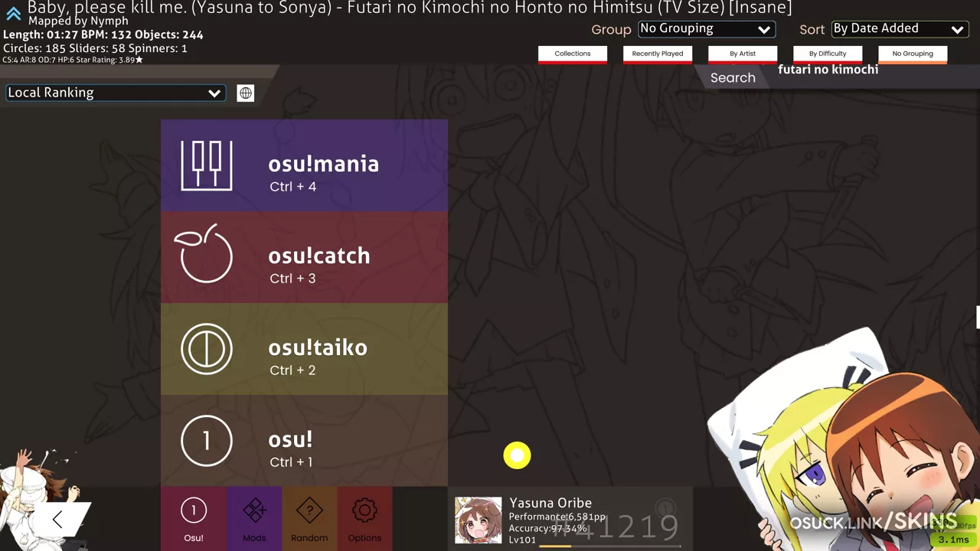Open the Yasuna Oribe user panel name
Screen dimensions: 980x551
550,503
